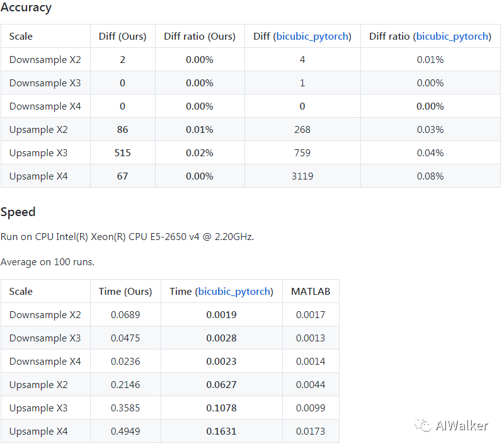
Task: Open bicubic_pytorch link in Diff ratio header
Action: pos(452,37)
